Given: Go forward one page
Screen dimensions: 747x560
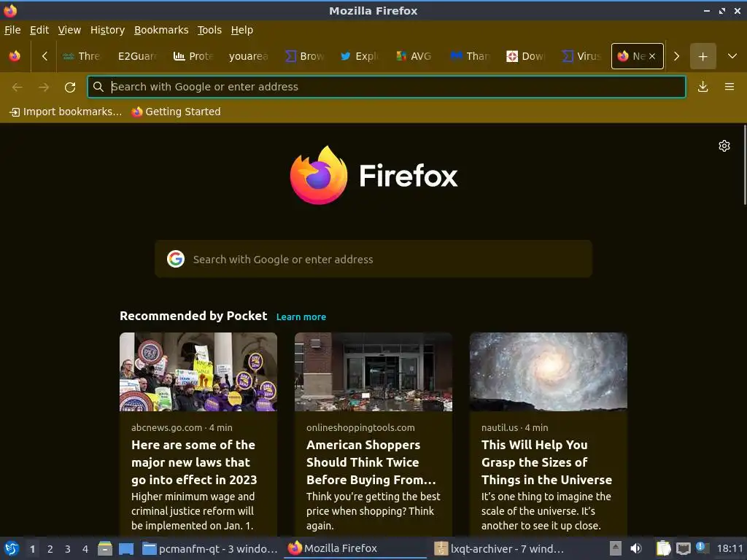Looking at the screenshot, I should click(44, 87).
